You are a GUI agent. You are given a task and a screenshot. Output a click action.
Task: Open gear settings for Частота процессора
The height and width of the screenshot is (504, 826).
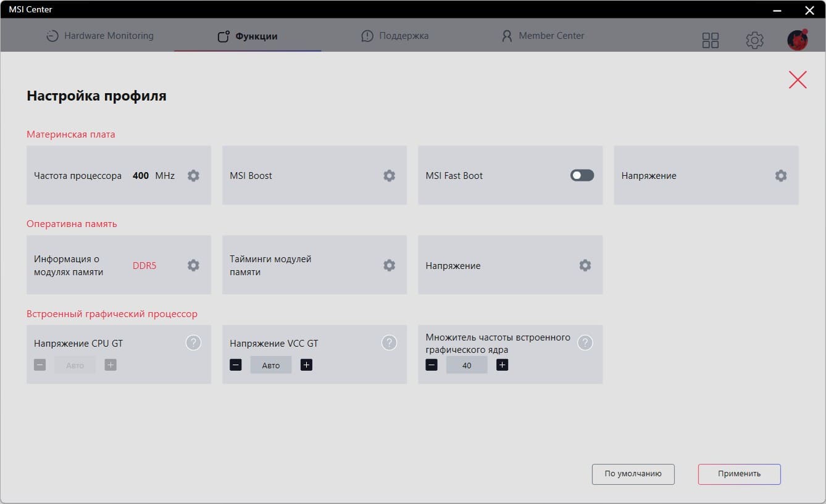193,176
